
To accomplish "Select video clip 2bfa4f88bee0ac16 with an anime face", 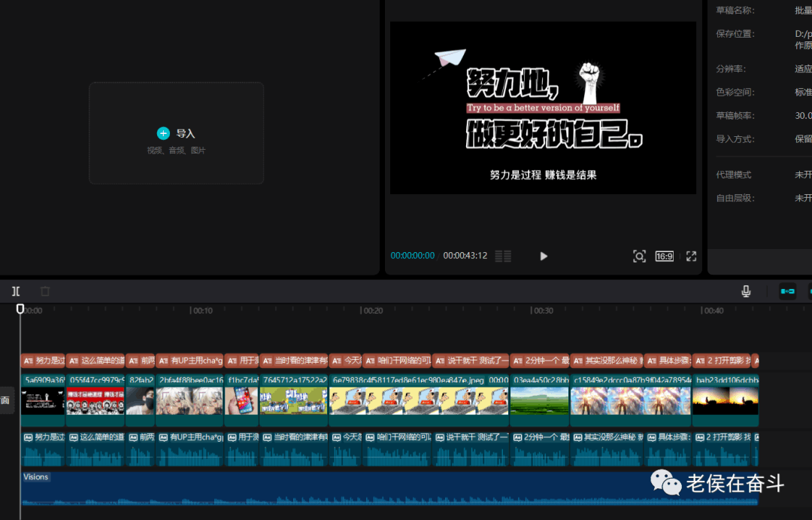I will pos(189,400).
